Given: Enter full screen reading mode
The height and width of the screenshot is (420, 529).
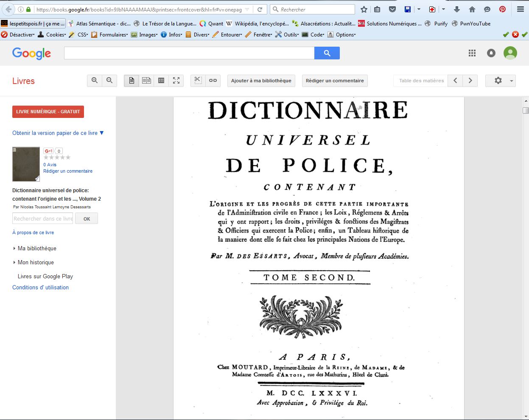Looking at the screenshot, I should [176, 81].
